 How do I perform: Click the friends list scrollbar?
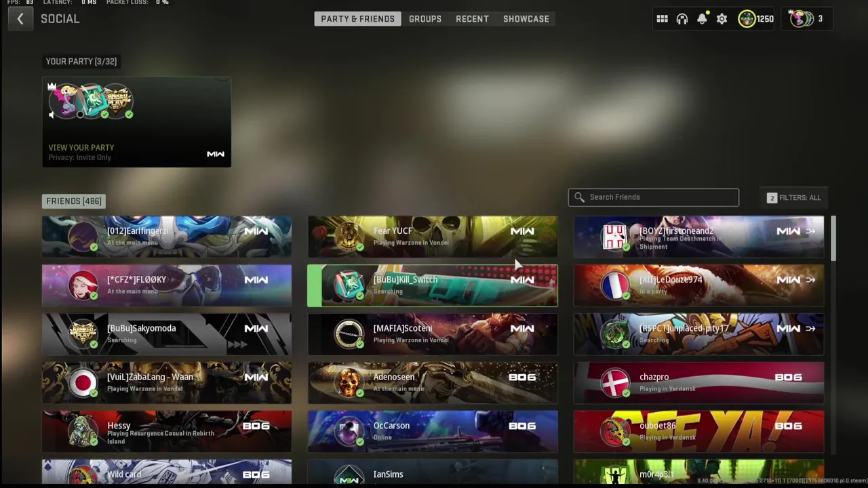833,238
